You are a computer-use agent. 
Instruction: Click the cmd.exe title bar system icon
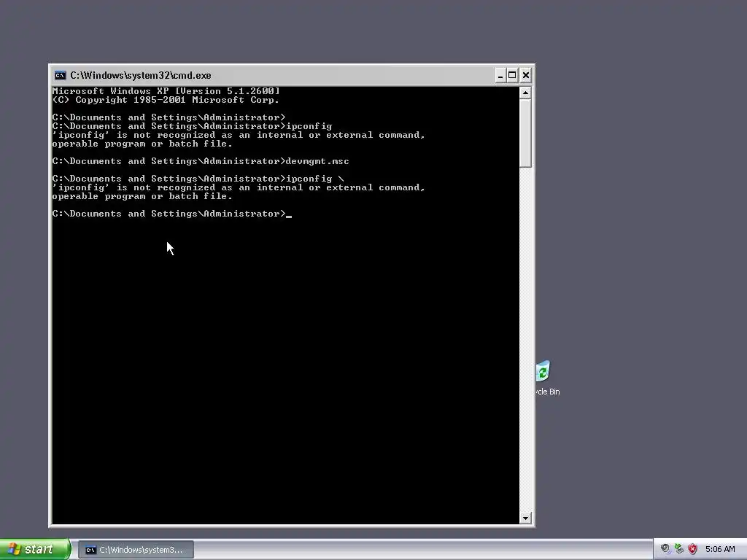point(60,75)
